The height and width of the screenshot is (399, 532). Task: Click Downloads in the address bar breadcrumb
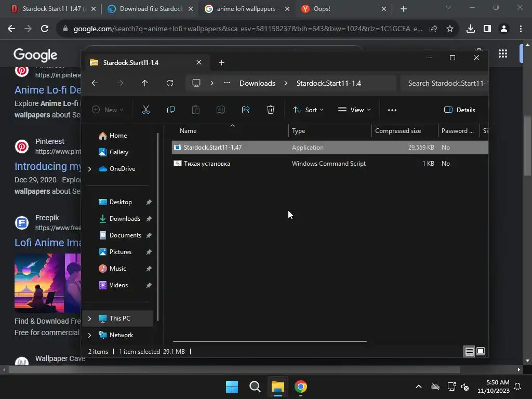pos(257,83)
